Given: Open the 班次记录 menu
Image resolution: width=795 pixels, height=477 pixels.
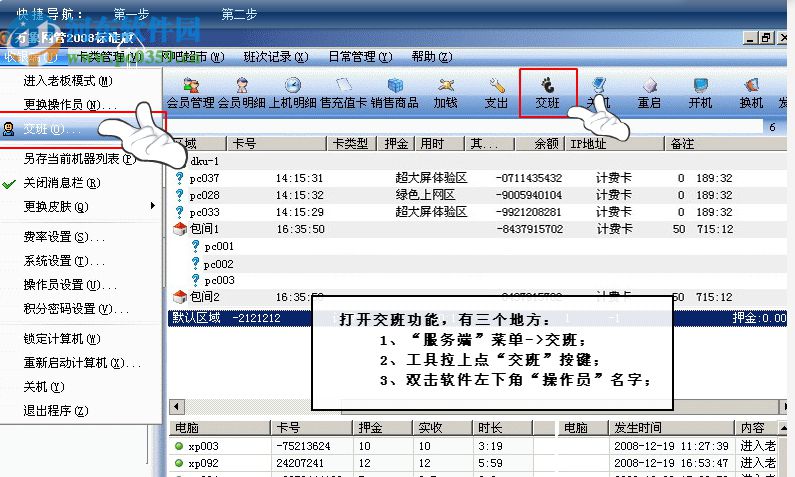Looking at the screenshot, I should tap(276, 57).
